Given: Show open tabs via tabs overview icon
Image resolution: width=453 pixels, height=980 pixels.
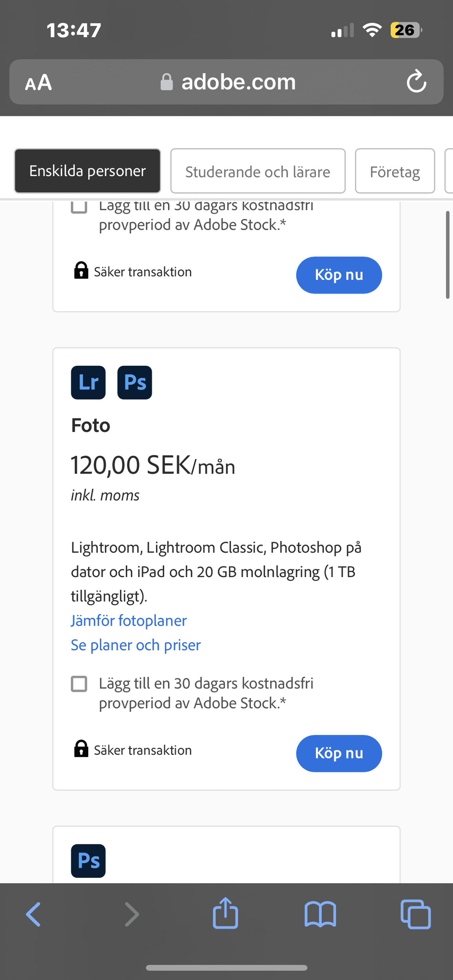Looking at the screenshot, I should click(x=415, y=914).
